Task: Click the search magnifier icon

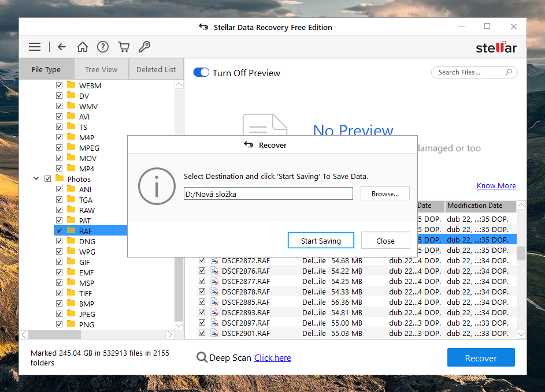Action: (509, 72)
